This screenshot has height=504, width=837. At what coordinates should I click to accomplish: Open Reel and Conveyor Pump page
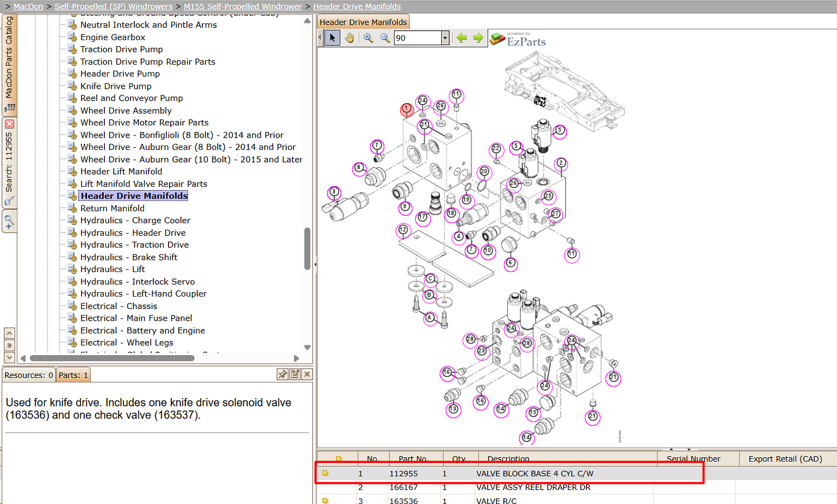[x=132, y=98]
